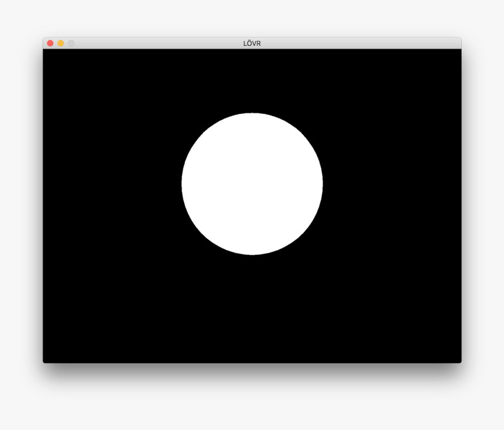Click the yellow minimize traffic light
This screenshot has height=430, width=504.
[x=60, y=43]
